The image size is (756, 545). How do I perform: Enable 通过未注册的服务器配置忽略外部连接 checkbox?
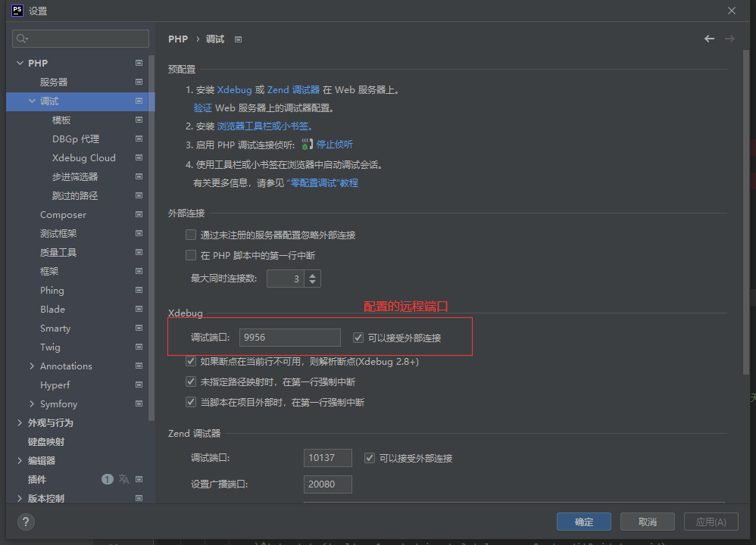[191, 235]
